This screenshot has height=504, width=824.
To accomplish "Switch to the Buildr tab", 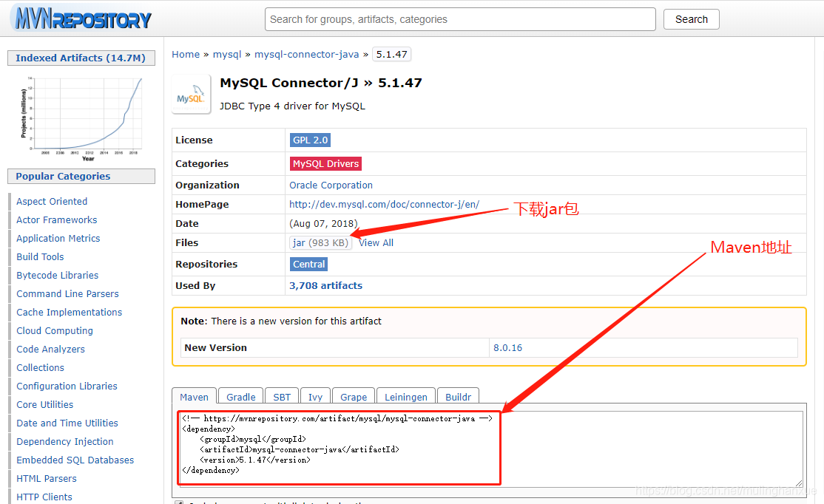I will coord(459,397).
